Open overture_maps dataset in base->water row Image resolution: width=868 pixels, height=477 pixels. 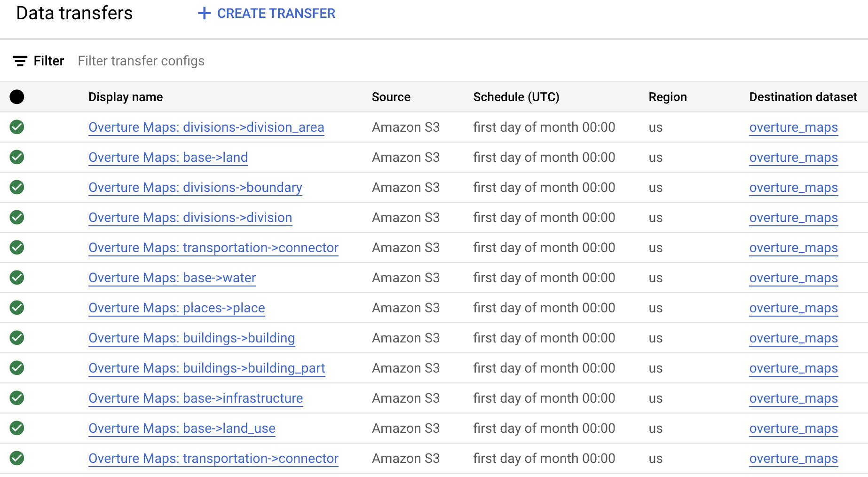[794, 278]
